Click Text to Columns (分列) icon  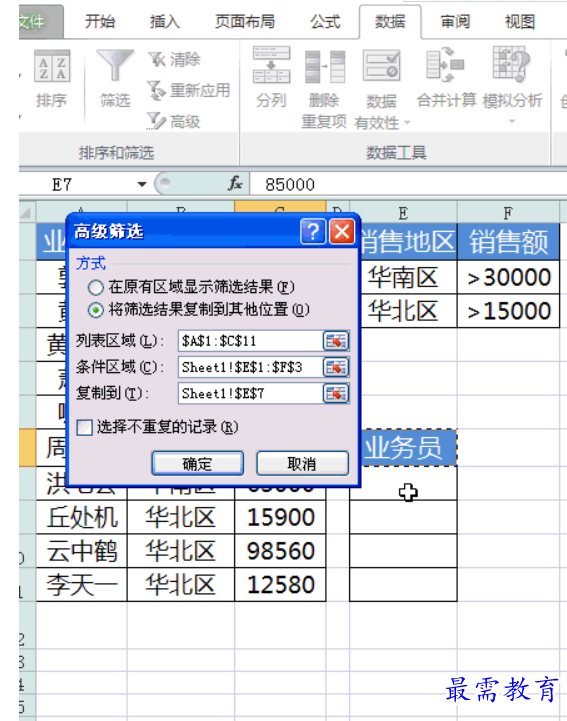(x=271, y=65)
